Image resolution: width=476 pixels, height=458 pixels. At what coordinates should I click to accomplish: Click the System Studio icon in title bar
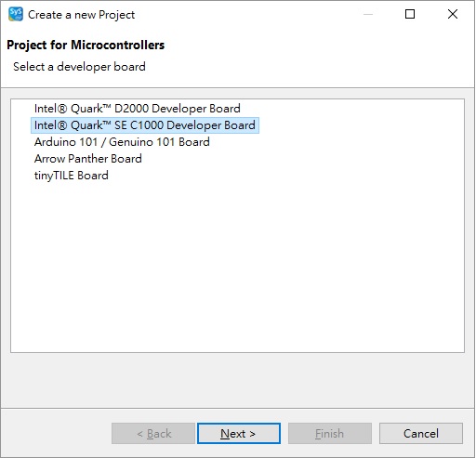click(x=16, y=14)
